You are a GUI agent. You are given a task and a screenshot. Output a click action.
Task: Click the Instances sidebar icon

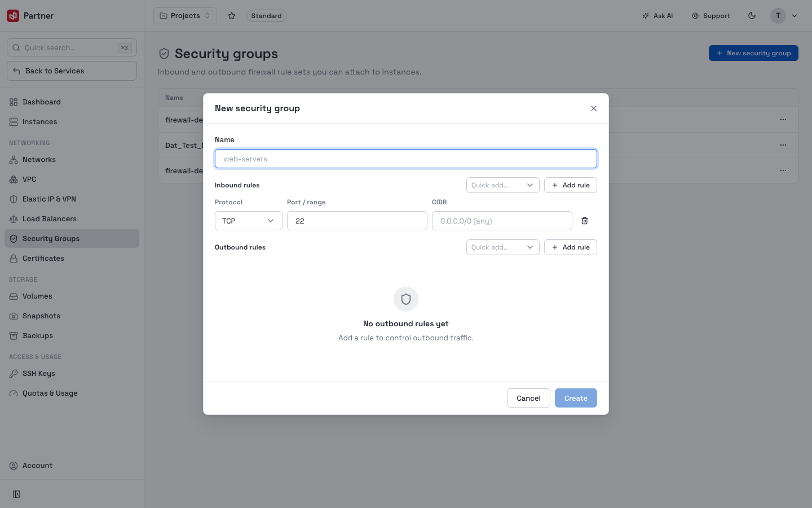tap(14, 122)
